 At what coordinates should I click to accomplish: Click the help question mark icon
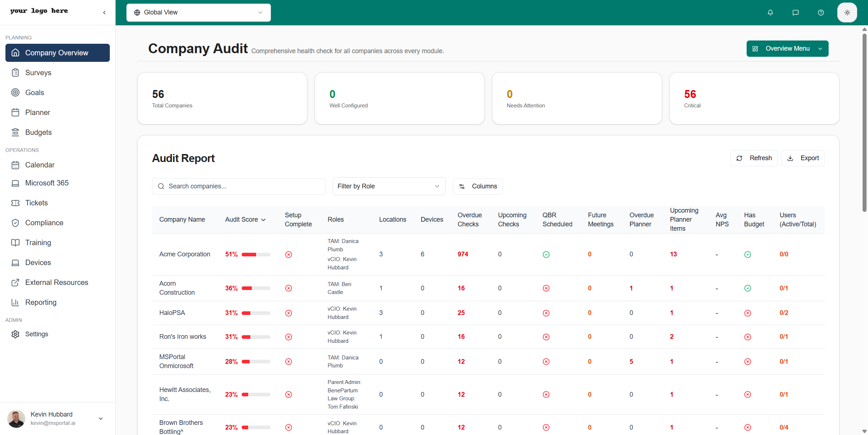tap(821, 12)
